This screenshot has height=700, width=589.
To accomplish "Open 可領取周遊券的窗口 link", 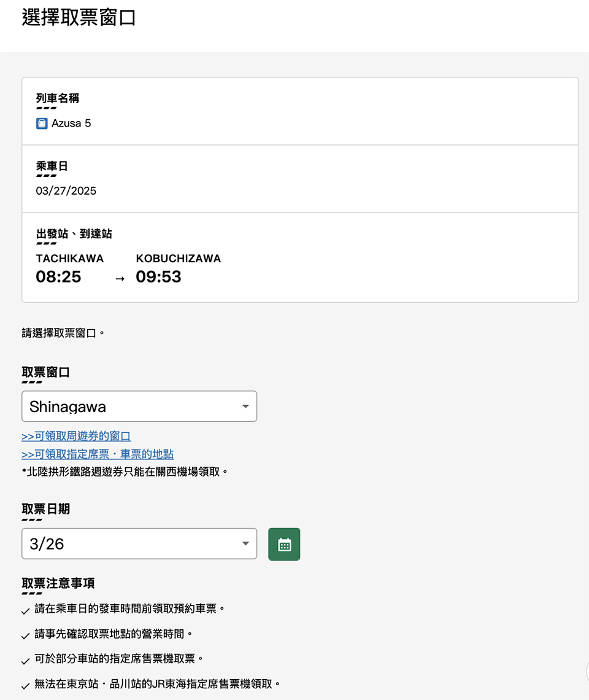I will pyautogui.click(x=76, y=437).
